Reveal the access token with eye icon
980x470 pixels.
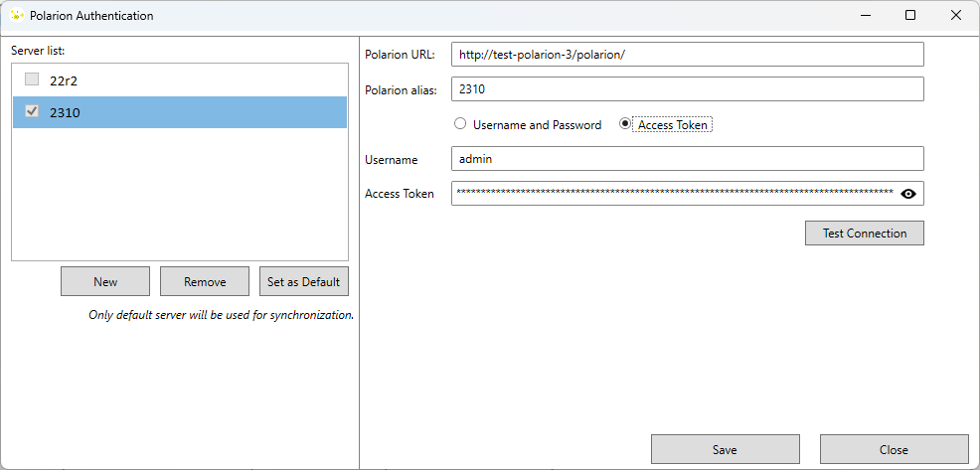click(x=907, y=194)
